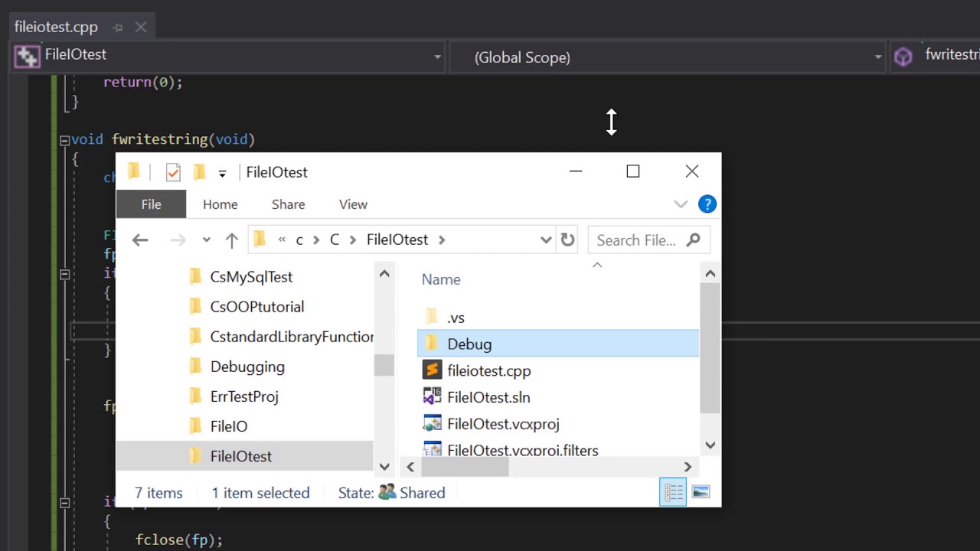Close the fileiotest.cpp editor tab
This screenshot has width=980, height=551.
coord(141,28)
